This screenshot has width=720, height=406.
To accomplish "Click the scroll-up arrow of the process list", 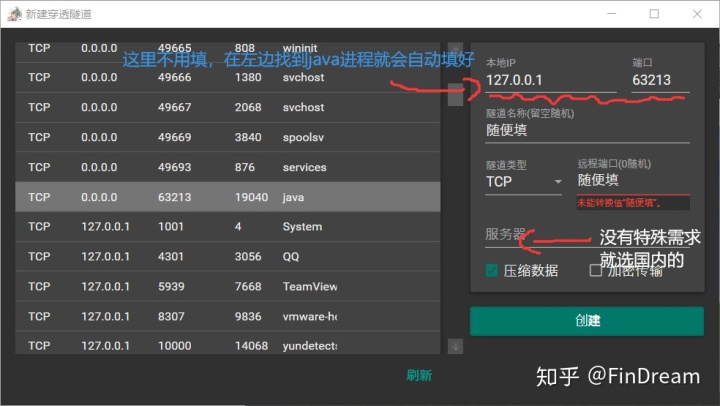I will pyautogui.click(x=455, y=50).
